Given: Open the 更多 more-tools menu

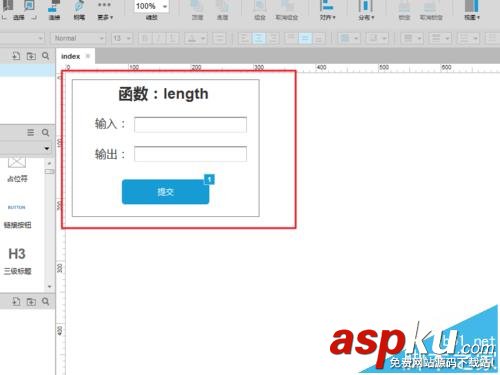Looking at the screenshot, I should pos(105,10).
